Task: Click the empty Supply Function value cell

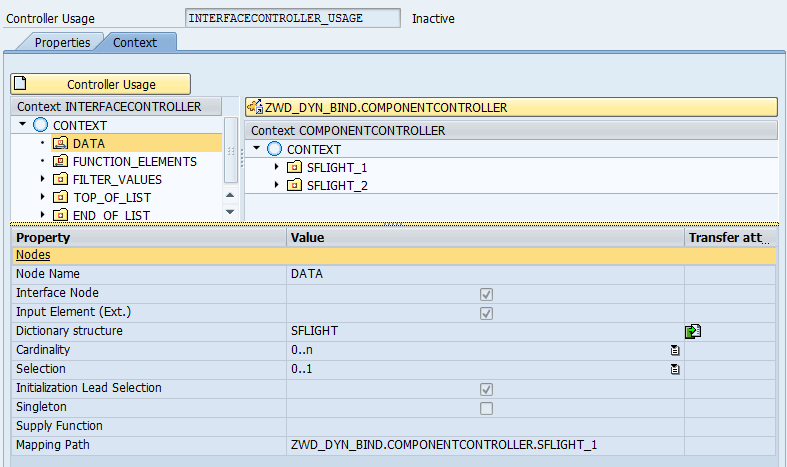Action: [x=485, y=426]
